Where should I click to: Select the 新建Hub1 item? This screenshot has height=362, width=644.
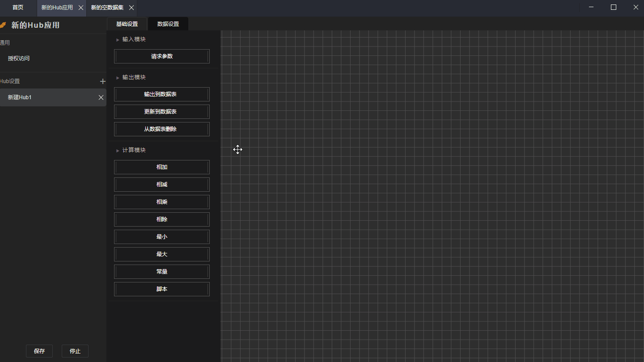click(45, 97)
